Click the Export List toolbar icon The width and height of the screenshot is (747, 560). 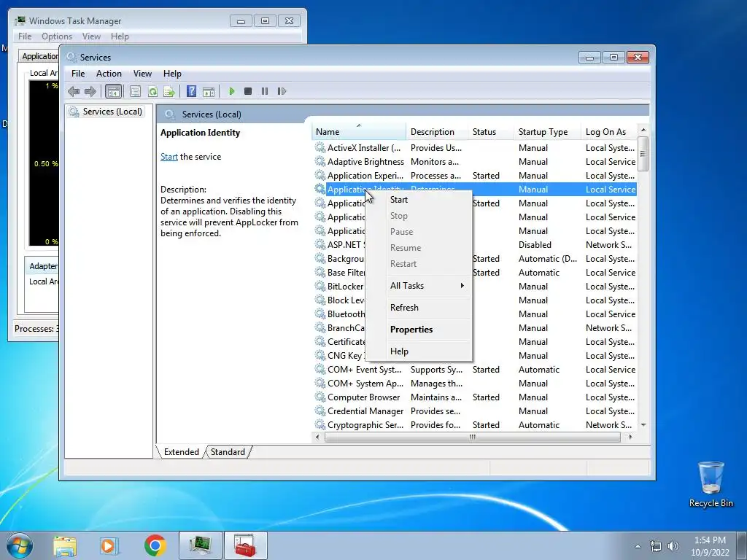tap(169, 91)
